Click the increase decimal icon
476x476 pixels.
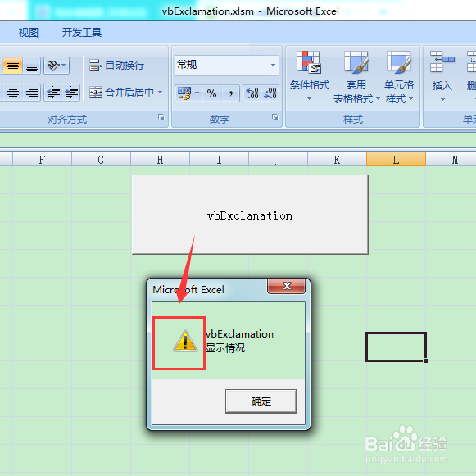pos(252,93)
